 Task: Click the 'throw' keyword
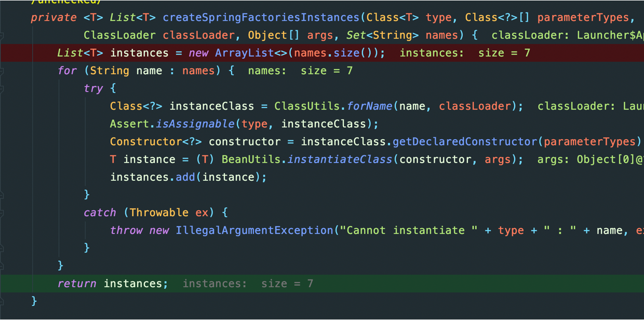click(126, 230)
